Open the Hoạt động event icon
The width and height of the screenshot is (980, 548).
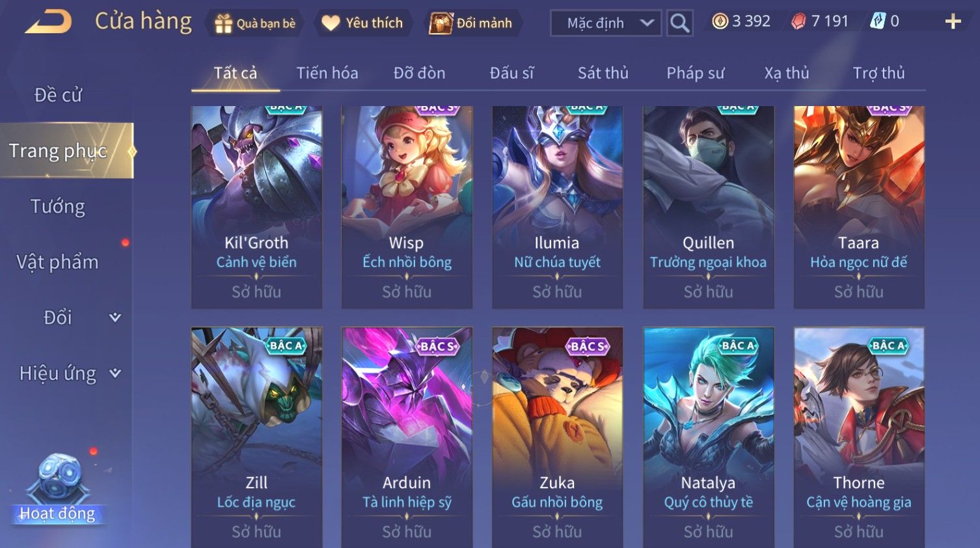[x=58, y=489]
